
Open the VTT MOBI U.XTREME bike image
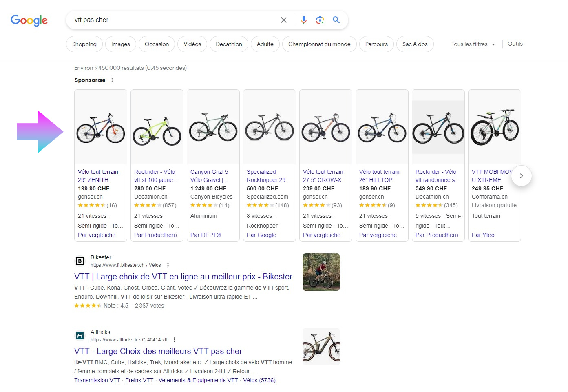(x=495, y=127)
